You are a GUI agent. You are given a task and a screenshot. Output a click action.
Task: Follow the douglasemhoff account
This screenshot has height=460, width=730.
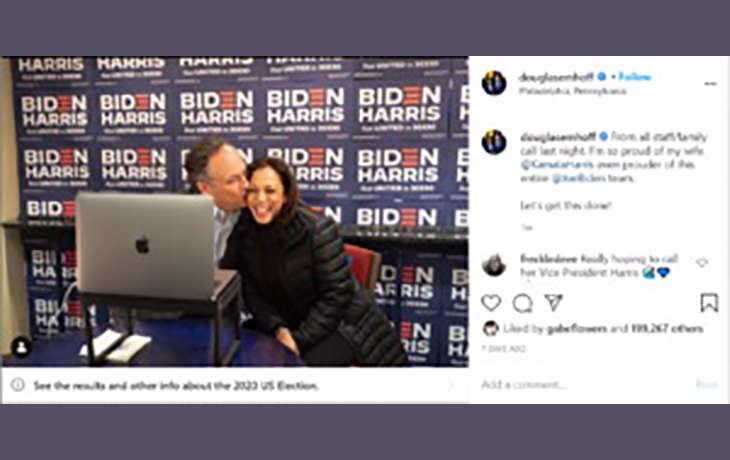point(635,77)
